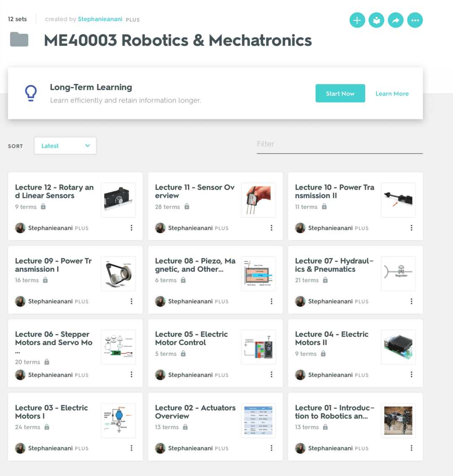Open the kebab menu for Lecture 01 card
The height and width of the screenshot is (476, 453).
(x=411, y=448)
